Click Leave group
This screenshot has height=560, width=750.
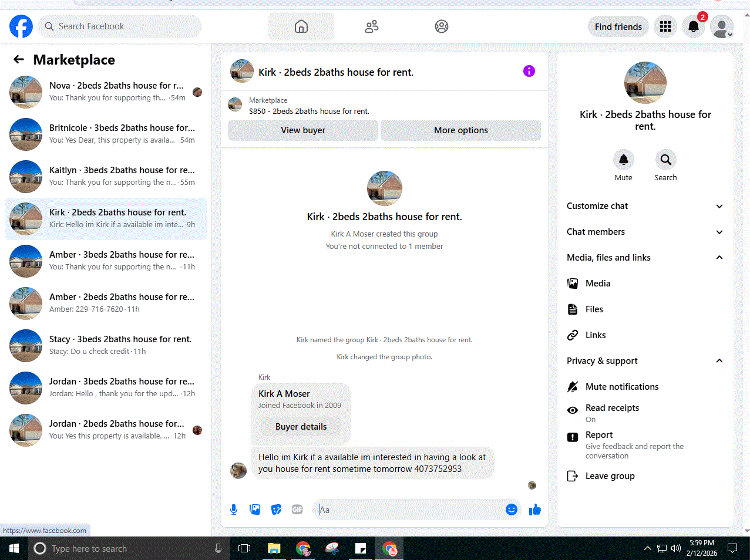click(x=645, y=476)
